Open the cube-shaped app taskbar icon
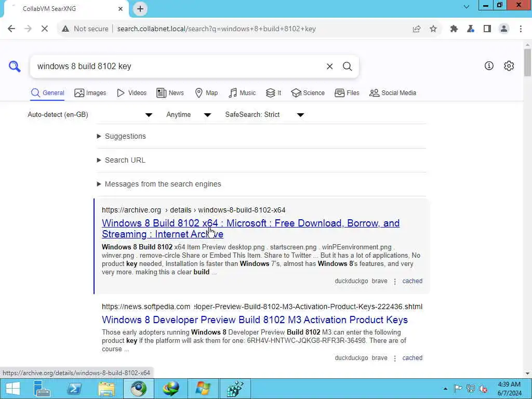This screenshot has height=399, width=532. 235,389
